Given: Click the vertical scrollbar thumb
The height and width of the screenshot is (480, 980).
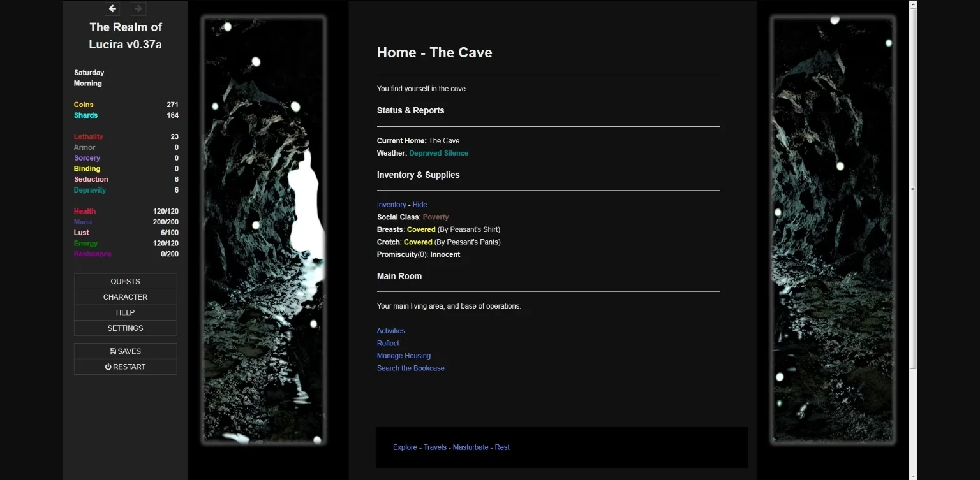Looking at the screenshot, I should pyautogui.click(x=912, y=188).
